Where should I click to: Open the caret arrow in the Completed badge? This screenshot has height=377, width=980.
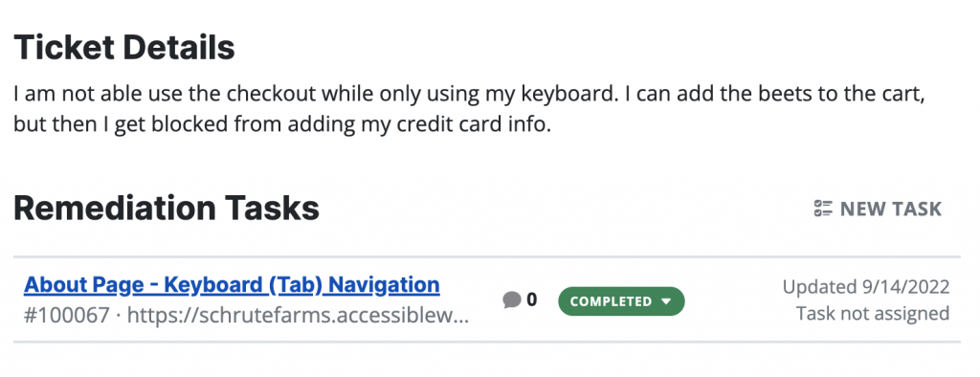tap(666, 301)
